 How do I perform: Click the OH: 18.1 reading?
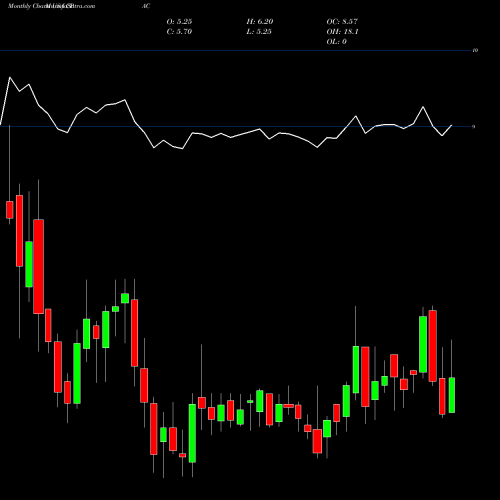pos(342,32)
